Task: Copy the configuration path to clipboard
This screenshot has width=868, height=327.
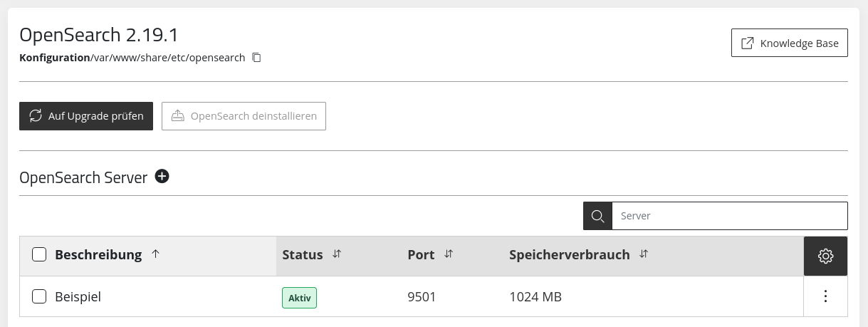Action: [257, 58]
